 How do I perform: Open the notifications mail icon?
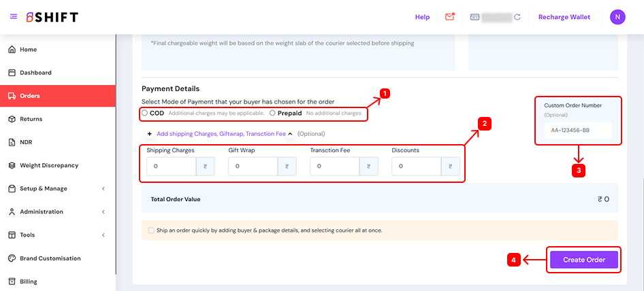tap(449, 17)
